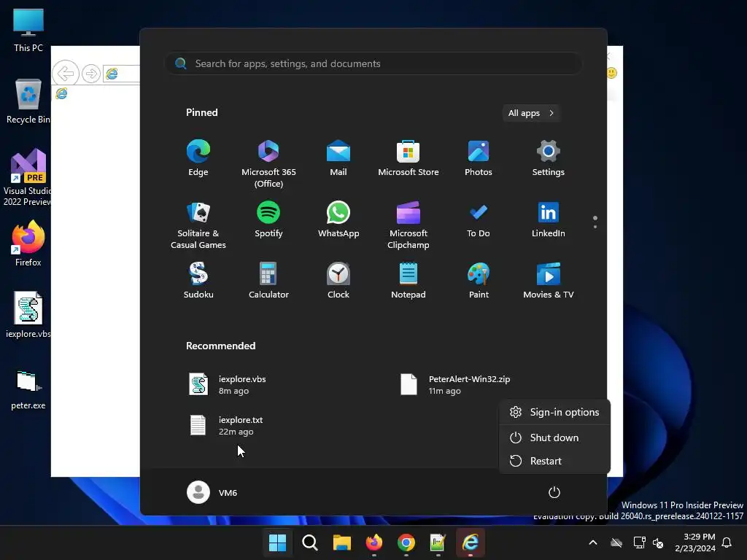Image resolution: width=747 pixels, height=560 pixels.
Task: Click the Power button in Start menu
Action: point(554,492)
